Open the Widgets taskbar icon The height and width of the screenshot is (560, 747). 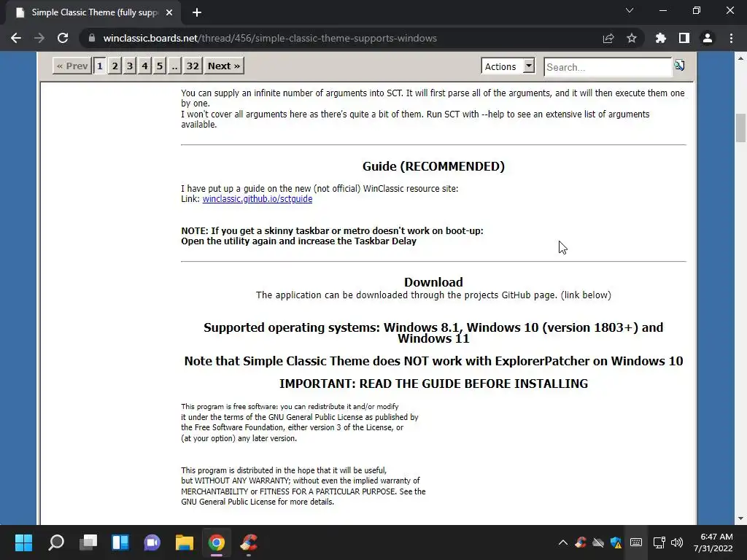pyautogui.click(x=120, y=542)
